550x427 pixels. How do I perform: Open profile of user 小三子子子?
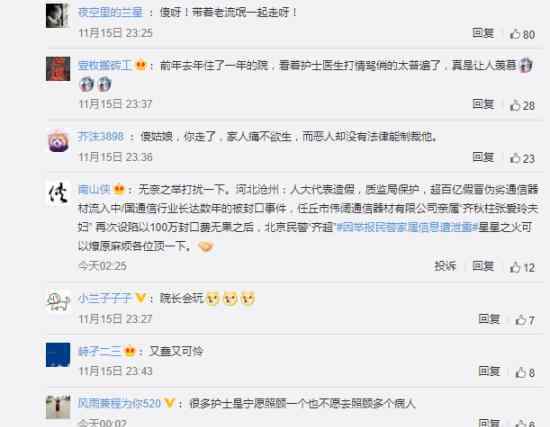click(105, 298)
